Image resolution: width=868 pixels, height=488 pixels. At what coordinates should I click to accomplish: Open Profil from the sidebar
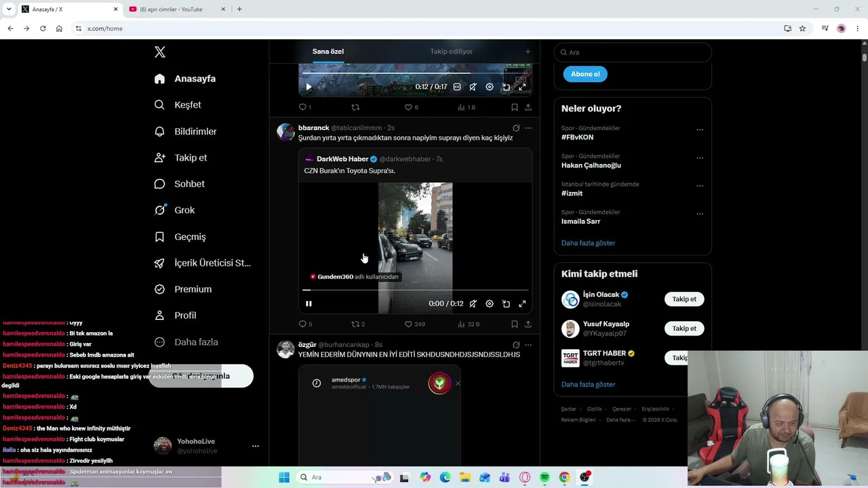[x=175, y=316]
